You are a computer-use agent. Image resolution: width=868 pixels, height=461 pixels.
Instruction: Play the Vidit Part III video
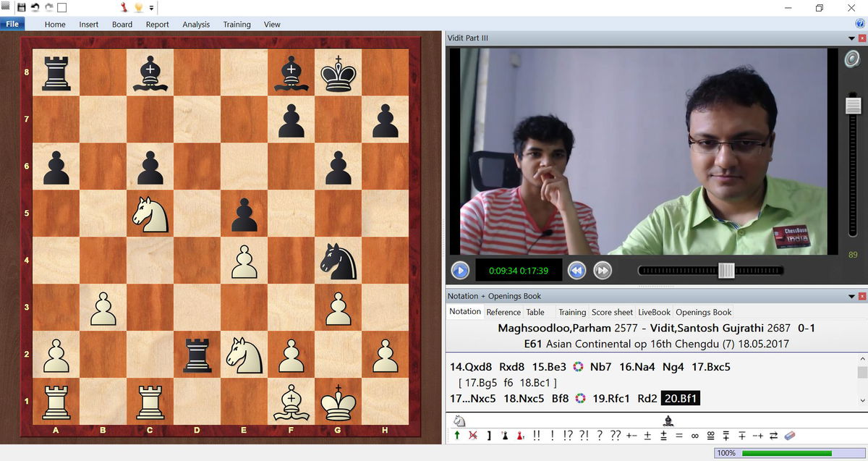[x=459, y=271]
